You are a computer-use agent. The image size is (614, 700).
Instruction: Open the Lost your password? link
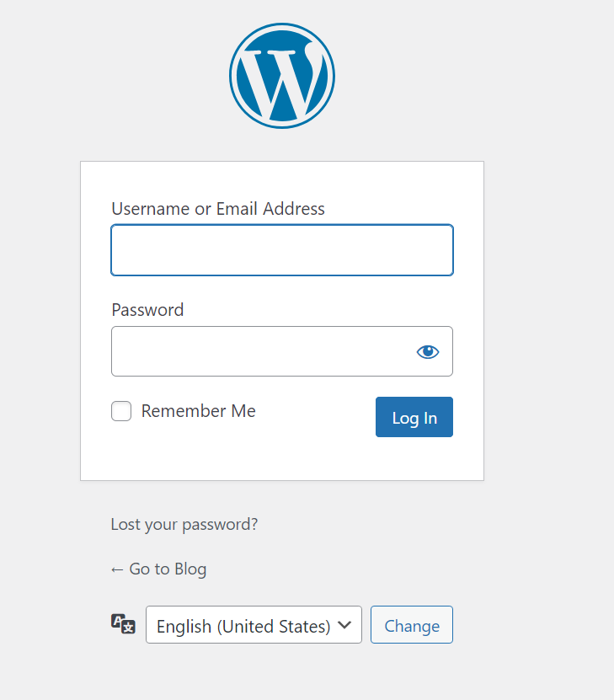click(184, 524)
